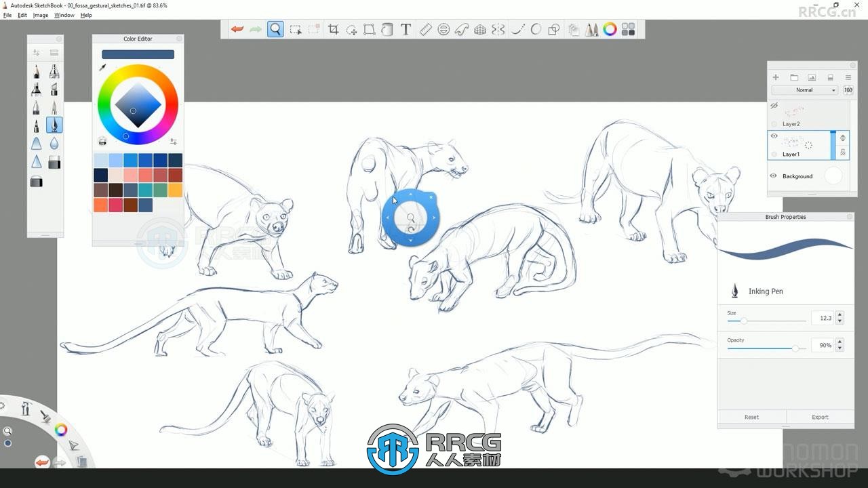Hide the Background layer
The width and height of the screenshot is (868, 488).
773,176
